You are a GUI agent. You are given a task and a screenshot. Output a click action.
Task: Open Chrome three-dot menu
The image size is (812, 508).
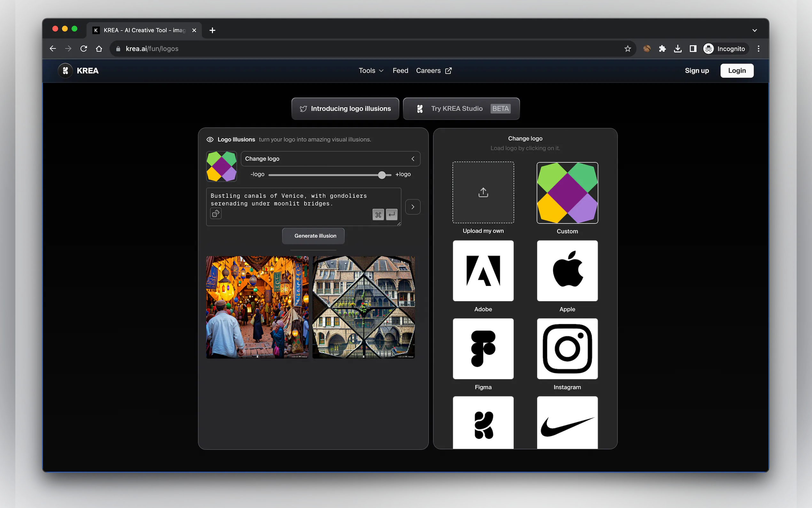(x=758, y=49)
